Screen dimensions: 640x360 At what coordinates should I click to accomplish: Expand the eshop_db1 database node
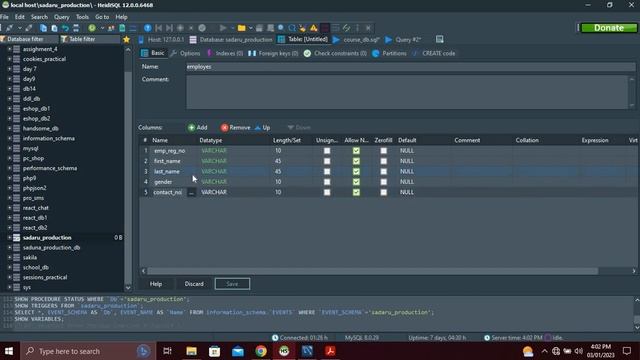[x=9, y=109]
